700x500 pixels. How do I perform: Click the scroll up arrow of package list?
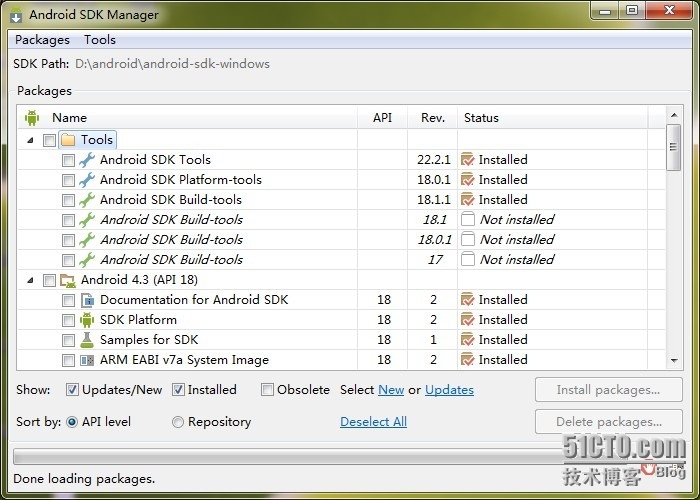coord(674,115)
